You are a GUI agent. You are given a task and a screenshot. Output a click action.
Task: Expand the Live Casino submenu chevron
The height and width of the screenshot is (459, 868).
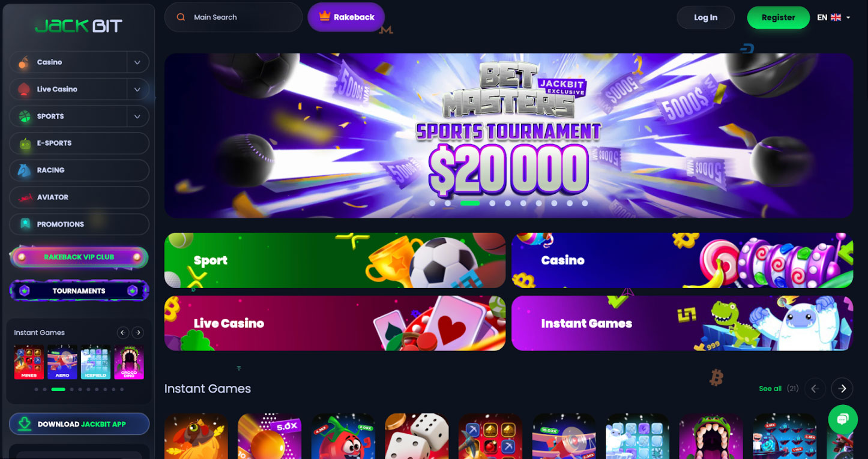coord(137,89)
